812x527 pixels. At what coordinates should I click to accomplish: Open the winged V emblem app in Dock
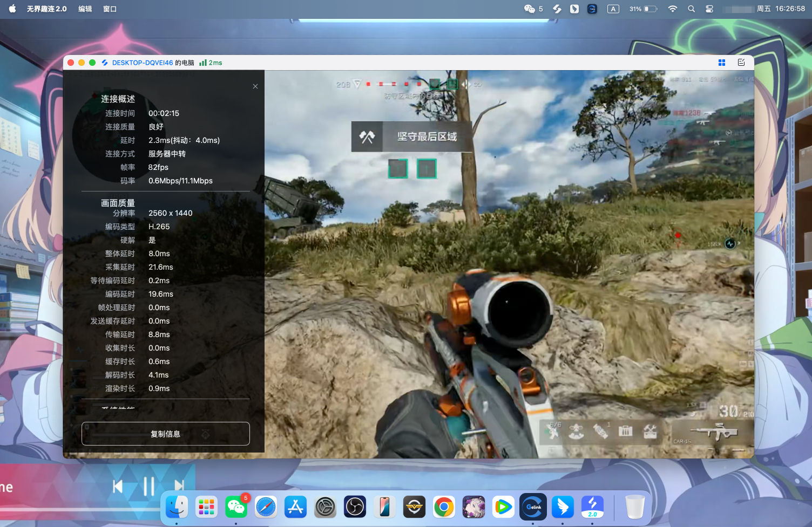click(x=415, y=507)
